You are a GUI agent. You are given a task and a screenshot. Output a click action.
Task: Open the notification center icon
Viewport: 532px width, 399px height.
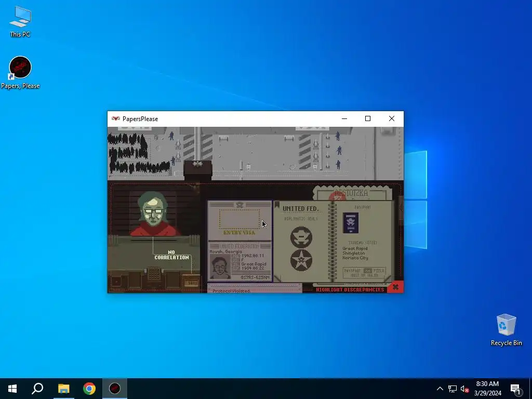coord(515,389)
